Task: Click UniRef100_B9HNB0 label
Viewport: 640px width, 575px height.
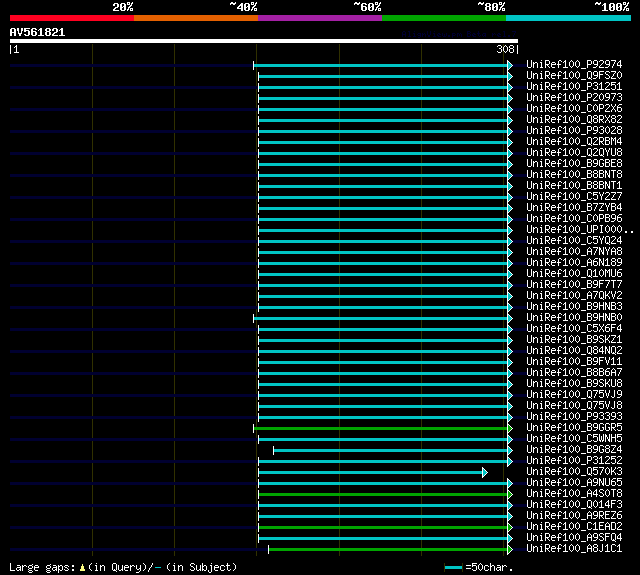Action: pyautogui.click(x=574, y=318)
